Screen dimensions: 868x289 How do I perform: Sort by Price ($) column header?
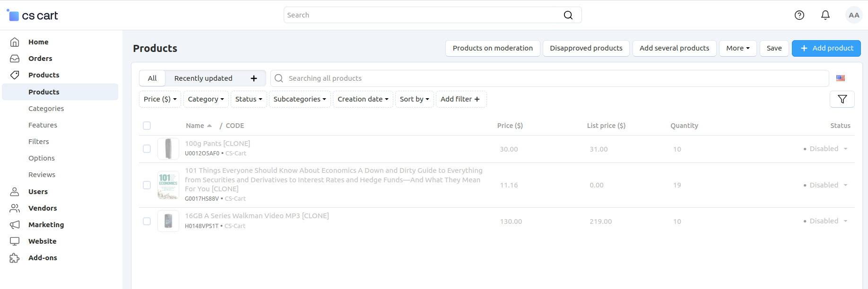point(510,126)
